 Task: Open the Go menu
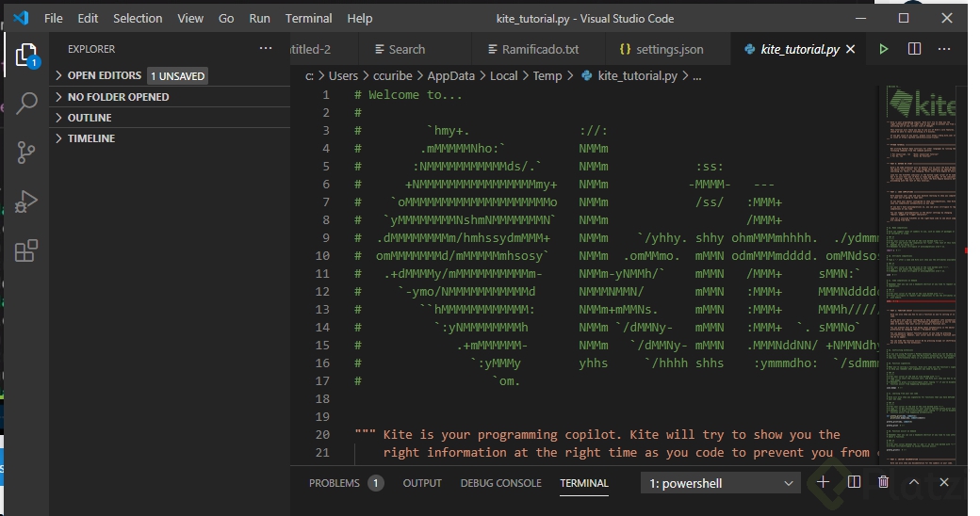pyautogui.click(x=226, y=18)
